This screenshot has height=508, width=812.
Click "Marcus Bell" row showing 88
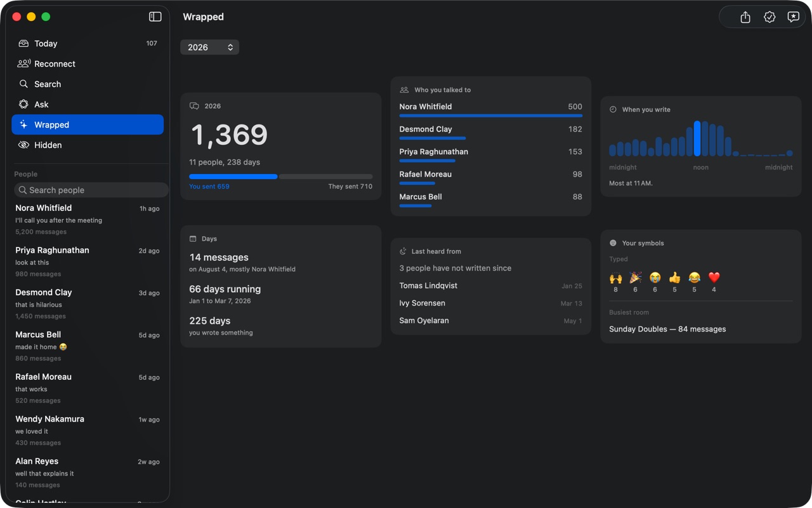pyautogui.click(x=490, y=199)
